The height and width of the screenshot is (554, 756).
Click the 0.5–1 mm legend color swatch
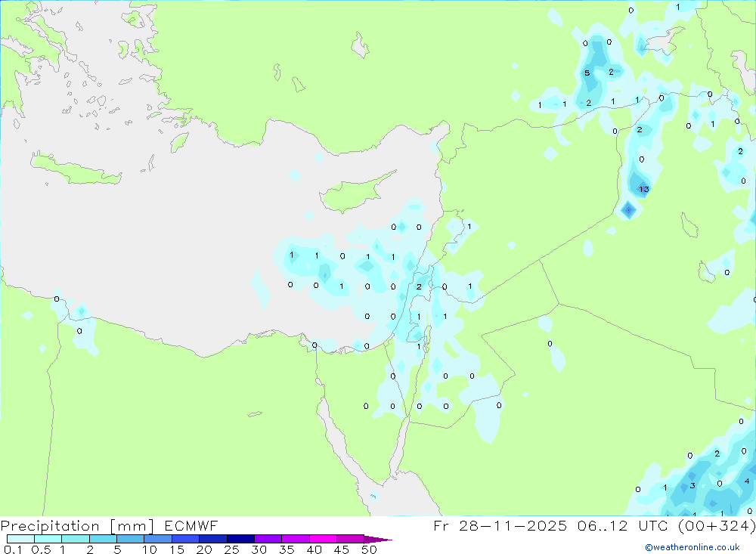coord(48,539)
